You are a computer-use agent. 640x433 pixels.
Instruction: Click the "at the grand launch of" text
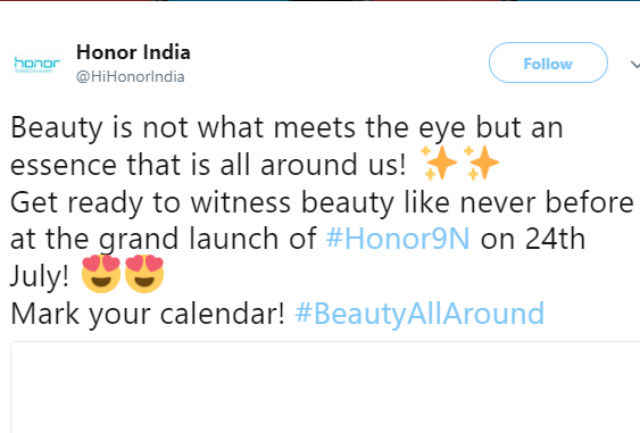tap(163, 239)
